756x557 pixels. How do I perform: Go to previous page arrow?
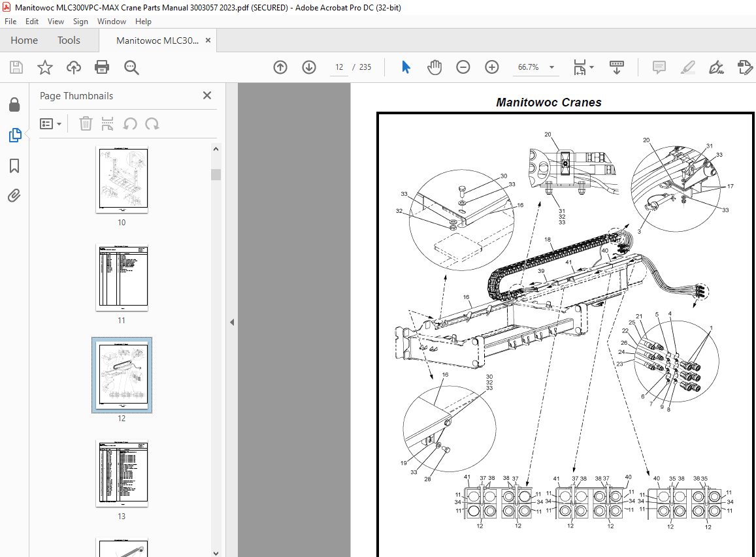point(280,67)
